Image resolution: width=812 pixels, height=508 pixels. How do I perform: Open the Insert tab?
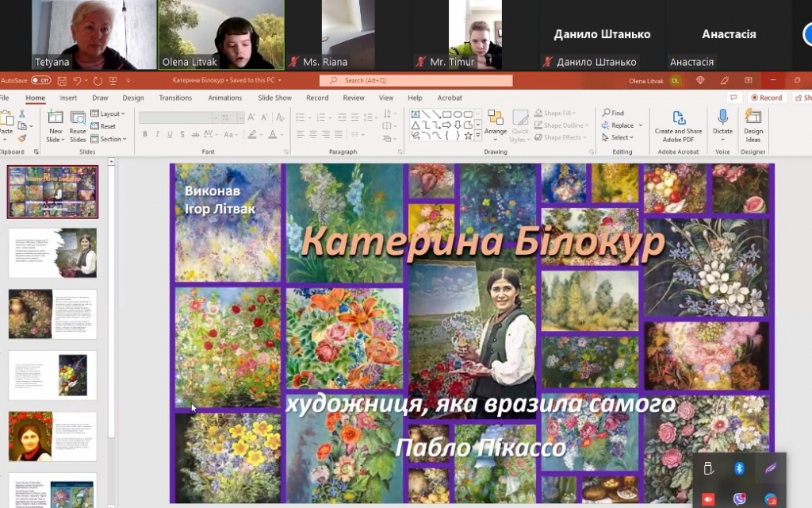(x=68, y=98)
